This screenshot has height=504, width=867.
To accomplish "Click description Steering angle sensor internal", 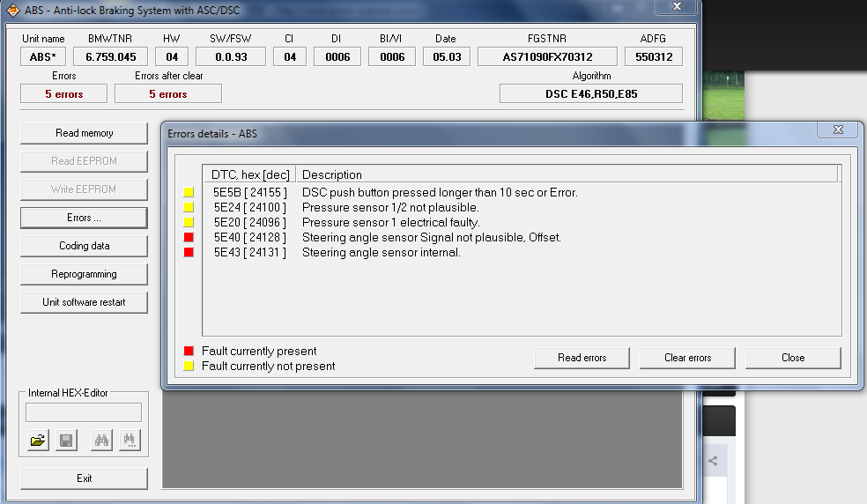I will click(x=381, y=252).
